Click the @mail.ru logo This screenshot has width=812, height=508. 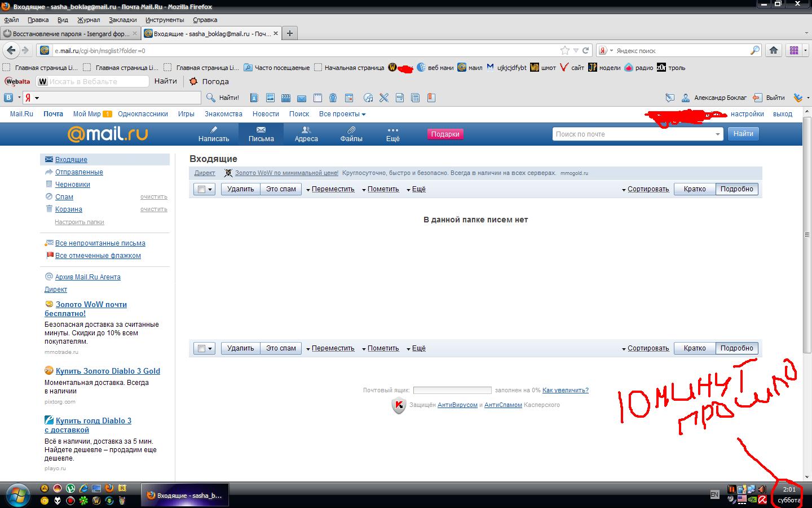click(x=108, y=134)
